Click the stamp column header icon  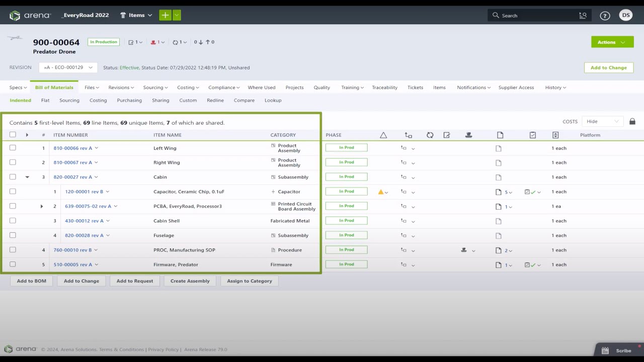click(468, 135)
